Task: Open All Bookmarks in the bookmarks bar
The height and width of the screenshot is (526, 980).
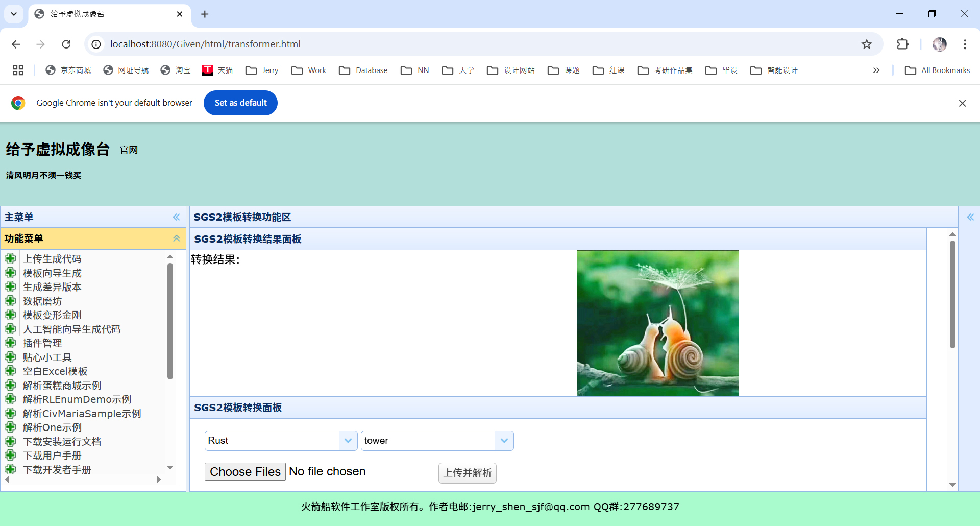Action: pyautogui.click(x=937, y=70)
